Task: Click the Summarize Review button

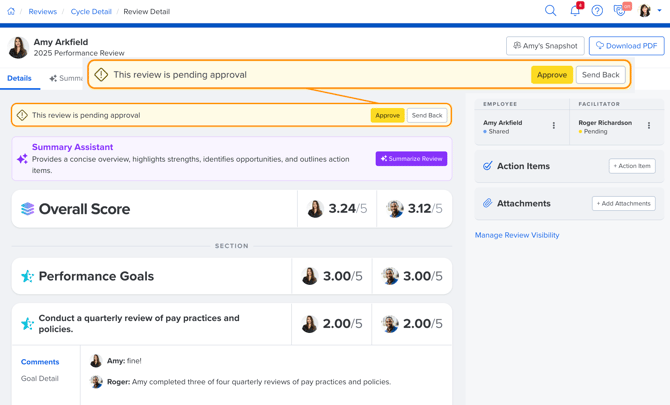Action: point(411,159)
